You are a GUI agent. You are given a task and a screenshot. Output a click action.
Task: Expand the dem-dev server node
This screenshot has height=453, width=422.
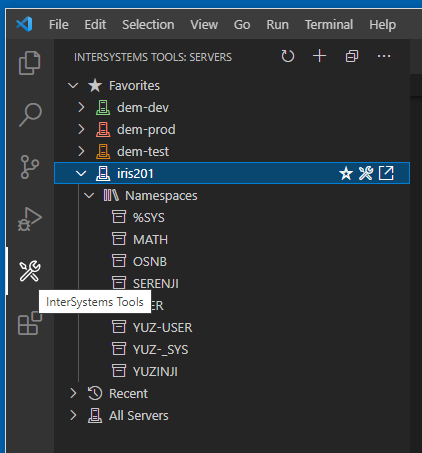81,107
